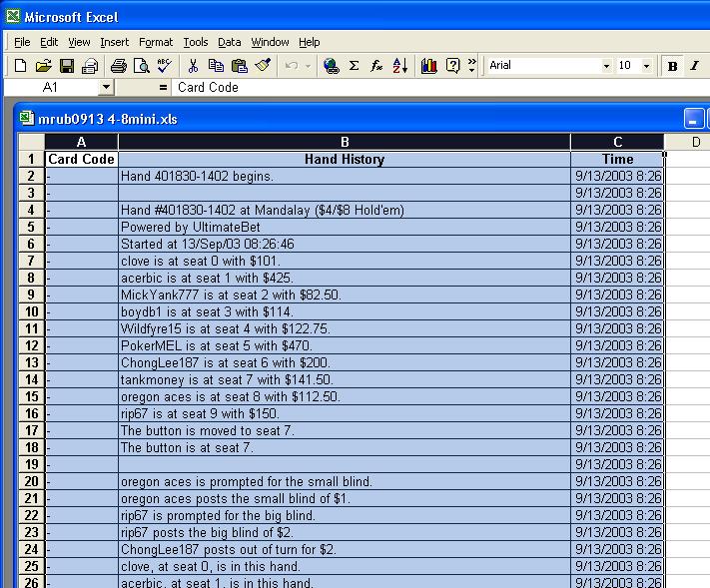Open the Name Box dropdown arrow
The height and width of the screenshot is (588, 710).
click(106, 88)
